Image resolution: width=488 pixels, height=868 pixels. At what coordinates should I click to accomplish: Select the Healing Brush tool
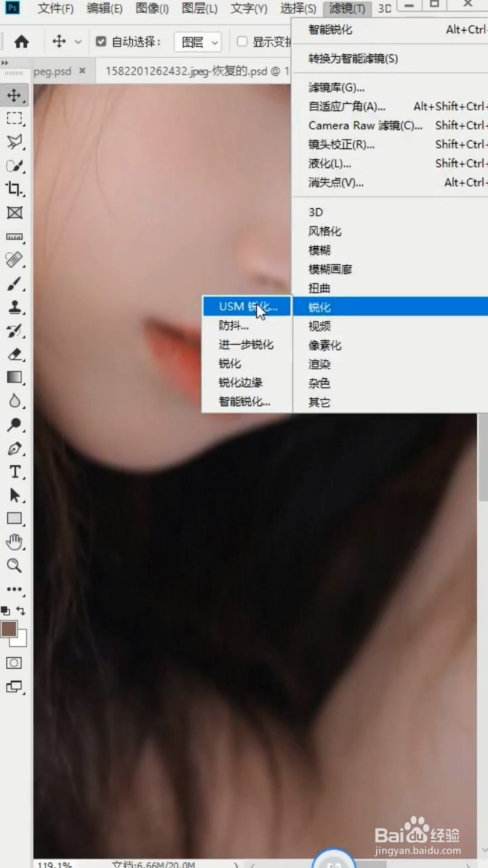pos(14,260)
